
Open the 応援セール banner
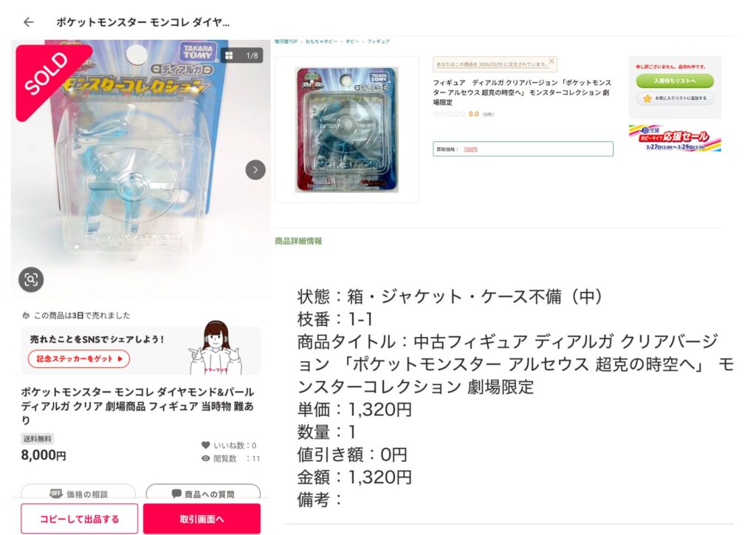pos(675,138)
